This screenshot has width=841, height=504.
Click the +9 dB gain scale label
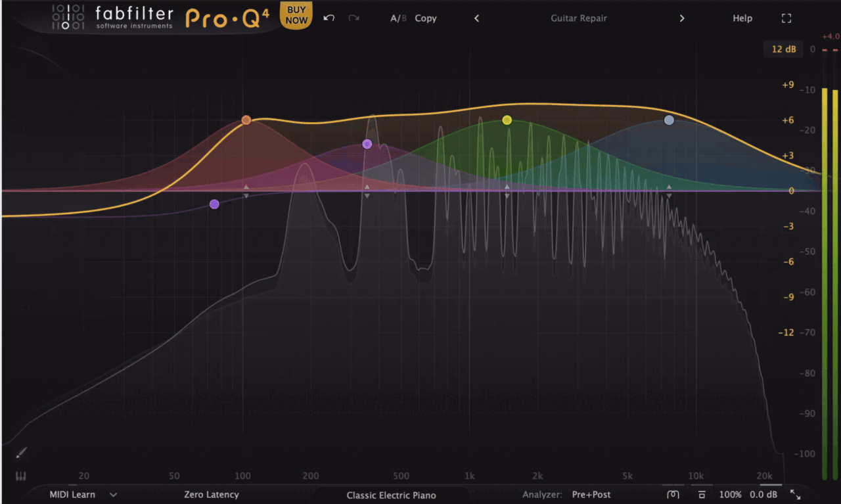coord(787,85)
